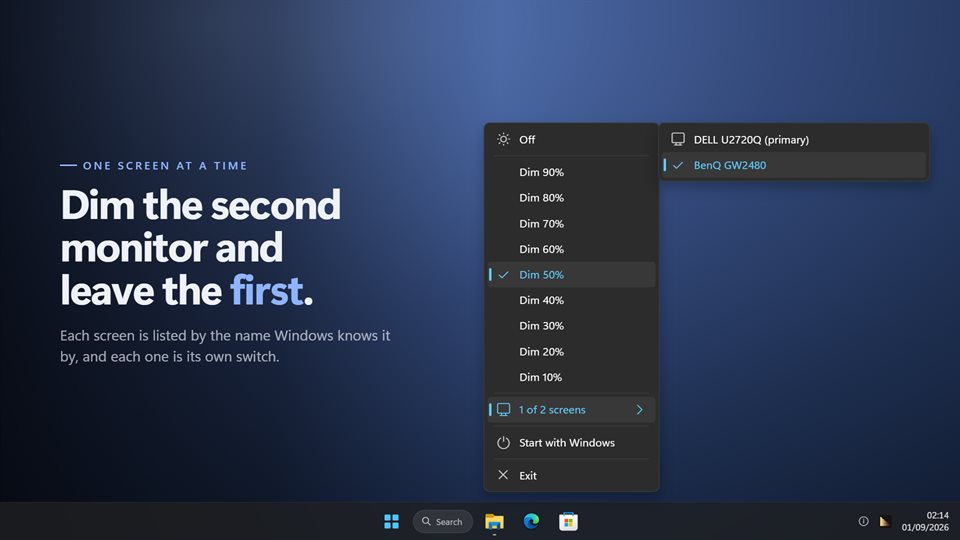
Task: Choose Dim 80% level
Action: click(x=571, y=198)
